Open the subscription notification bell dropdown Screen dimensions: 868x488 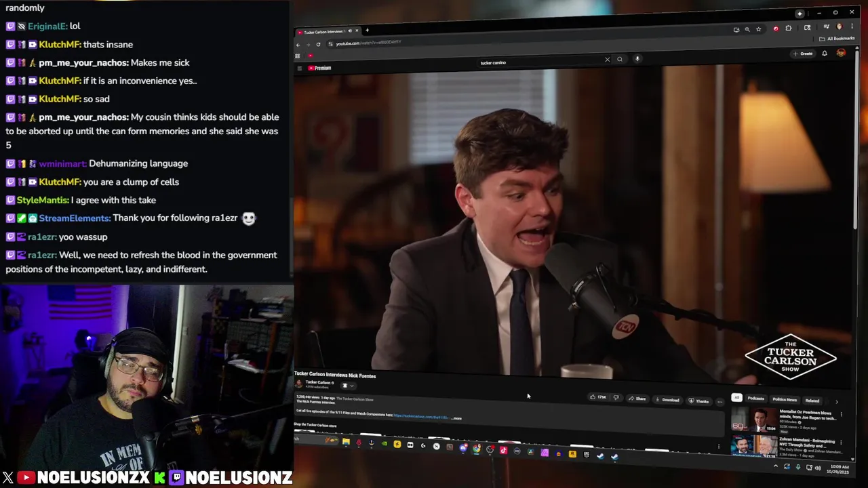pyautogui.click(x=349, y=386)
